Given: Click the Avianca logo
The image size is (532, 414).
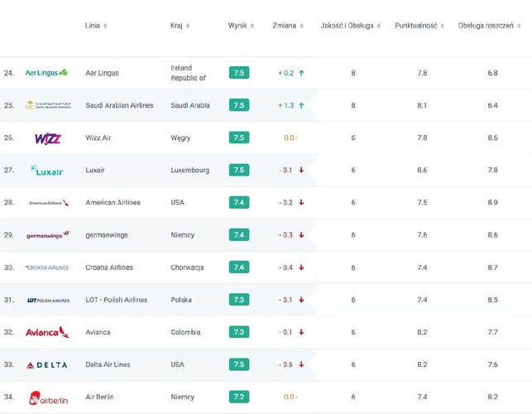Looking at the screenshot, I should [x=47, y=332].
